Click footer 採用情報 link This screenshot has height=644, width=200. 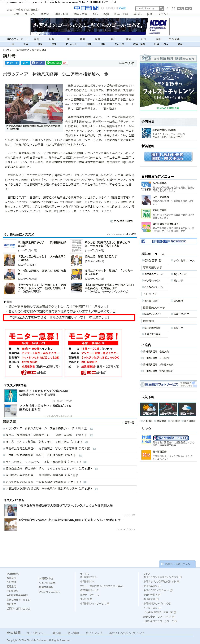coord(11,582)
